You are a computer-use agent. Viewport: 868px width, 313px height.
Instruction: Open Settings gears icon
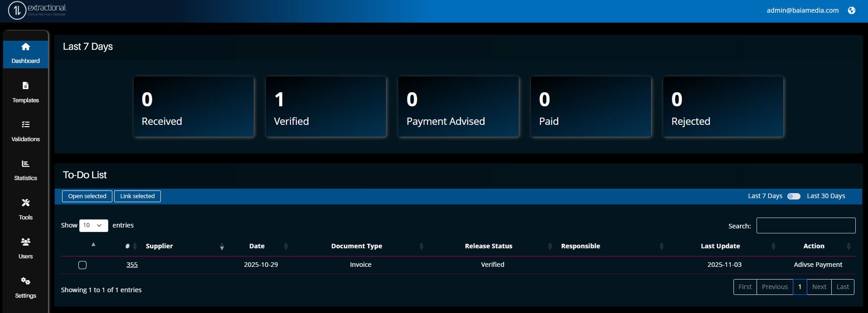coord(25,281)
